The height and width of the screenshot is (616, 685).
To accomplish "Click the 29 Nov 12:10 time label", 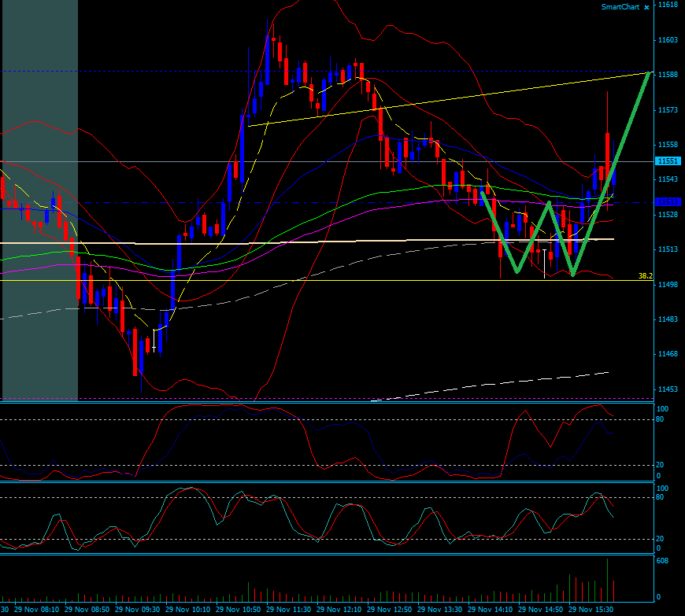I will coord(339,609).
